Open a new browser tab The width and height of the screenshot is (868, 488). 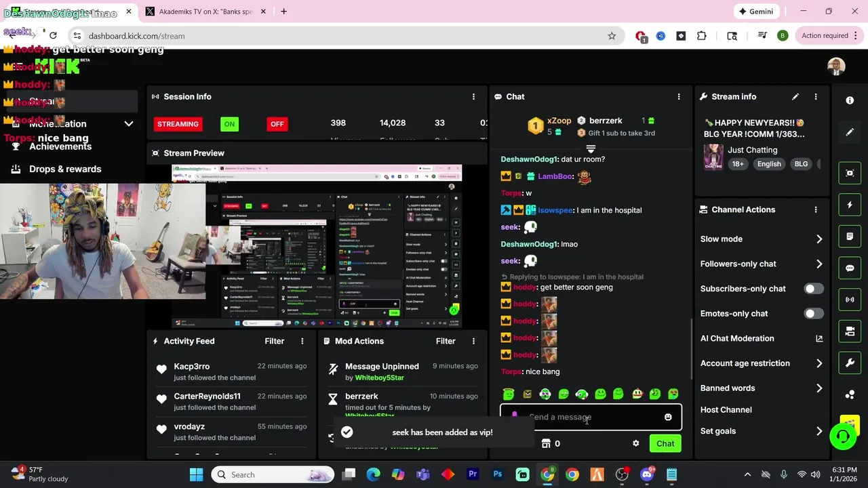283,12
